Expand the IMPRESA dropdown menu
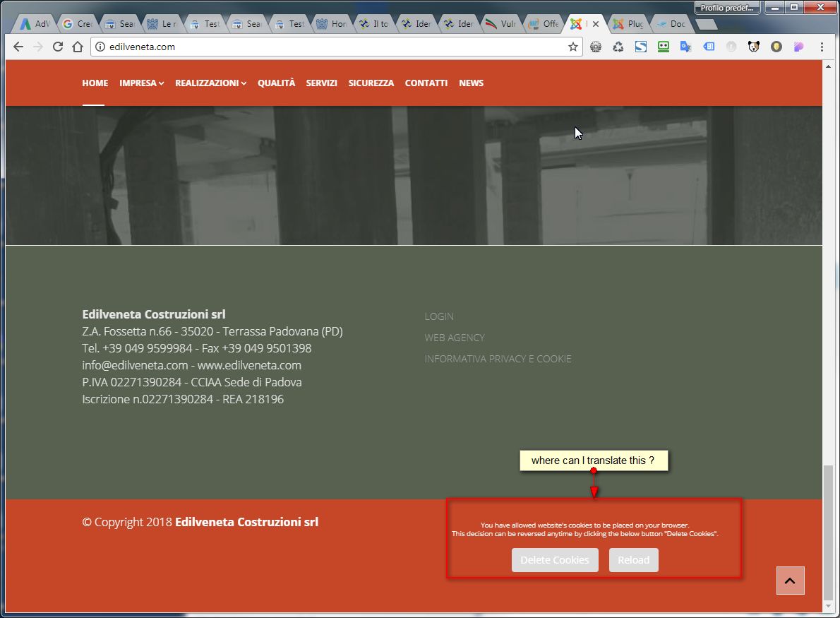Screen dimensions: 840x618 (x=141, y=83)
